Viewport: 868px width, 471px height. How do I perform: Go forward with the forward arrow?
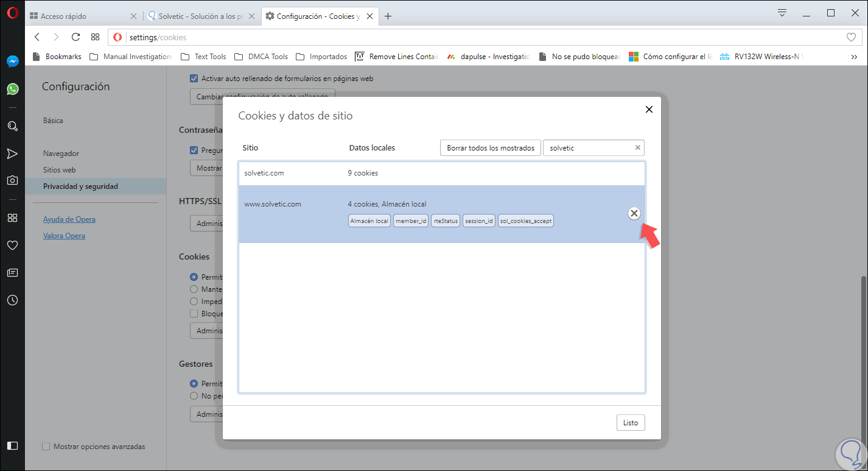(x=57, y=37)
